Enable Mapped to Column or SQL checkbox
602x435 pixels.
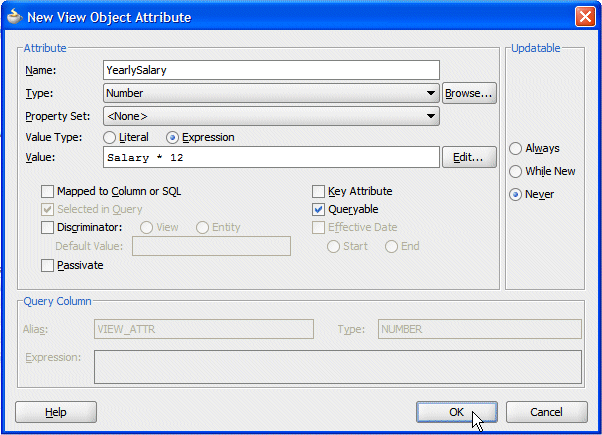(x=47, y=191)
